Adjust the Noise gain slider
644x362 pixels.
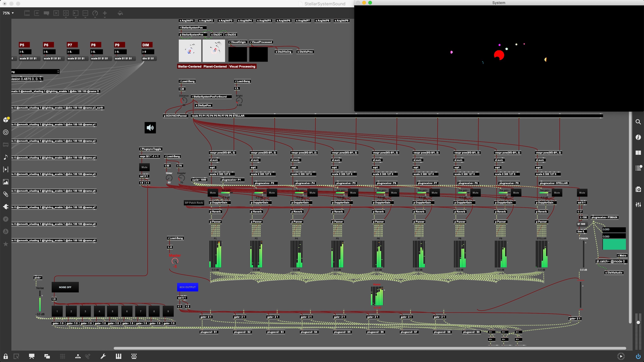40,301
